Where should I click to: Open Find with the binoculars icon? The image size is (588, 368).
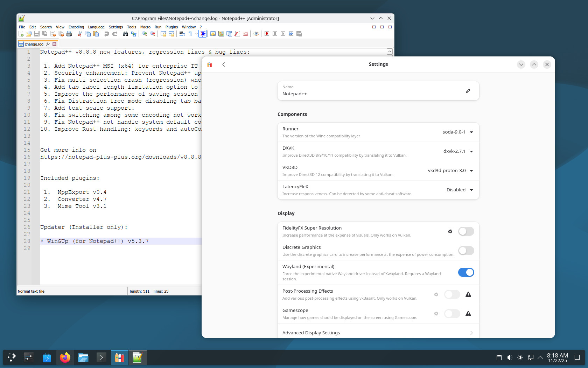pos(125,34)
